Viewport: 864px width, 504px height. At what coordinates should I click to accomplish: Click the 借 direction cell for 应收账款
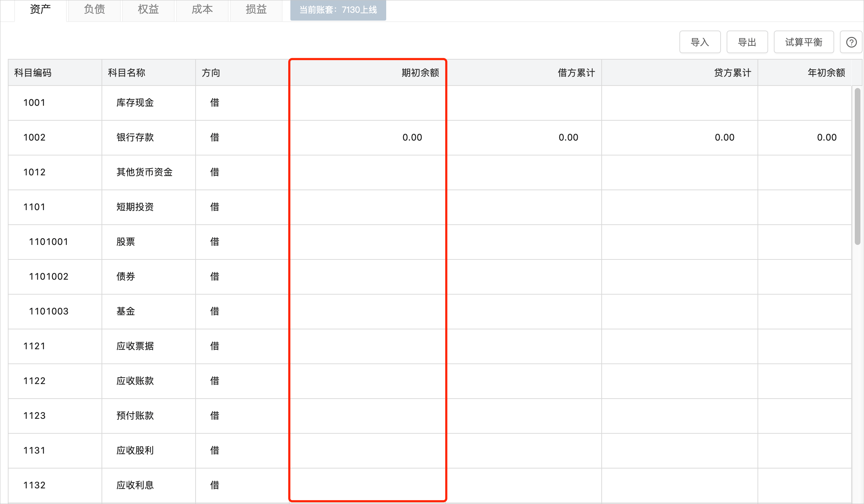(x=242, y=381)
